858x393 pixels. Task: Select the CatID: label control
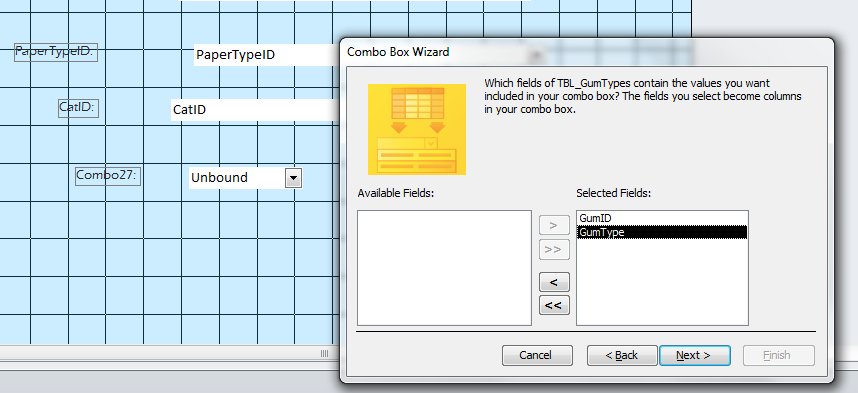click(78, 107)
